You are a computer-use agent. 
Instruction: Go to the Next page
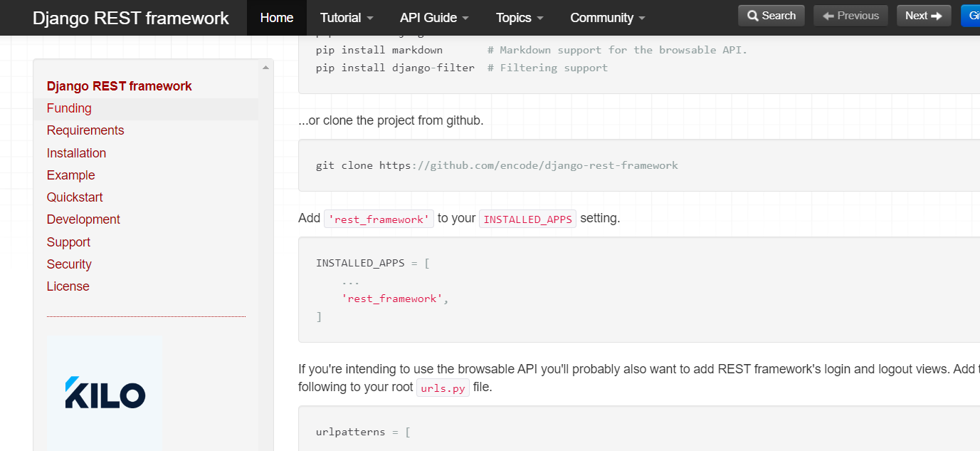click(x=924, y=16)
